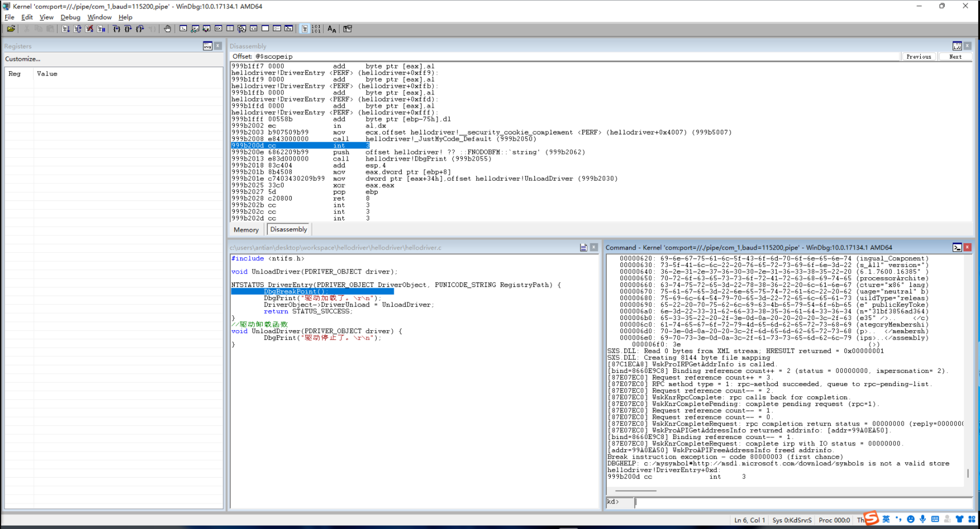Click the 'return STATUS_SUCCESS;' source line

click(x=308, y=311)
